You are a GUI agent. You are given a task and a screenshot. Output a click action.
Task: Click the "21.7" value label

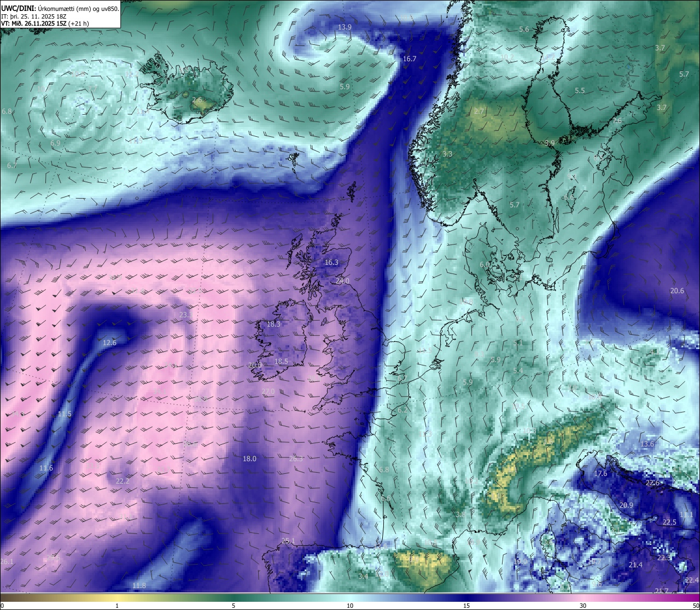point(662,591)
